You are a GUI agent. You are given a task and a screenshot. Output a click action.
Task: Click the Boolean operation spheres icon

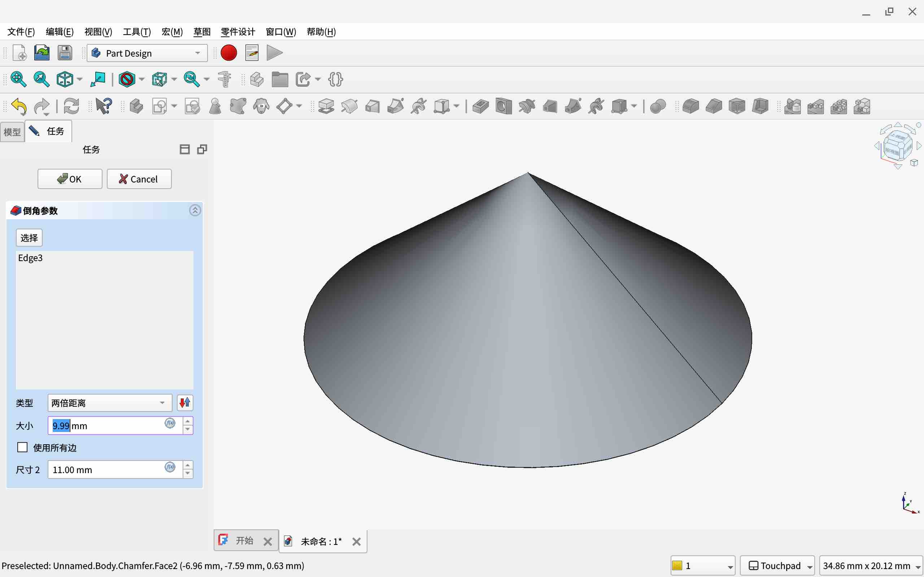[x=658, y=106]
